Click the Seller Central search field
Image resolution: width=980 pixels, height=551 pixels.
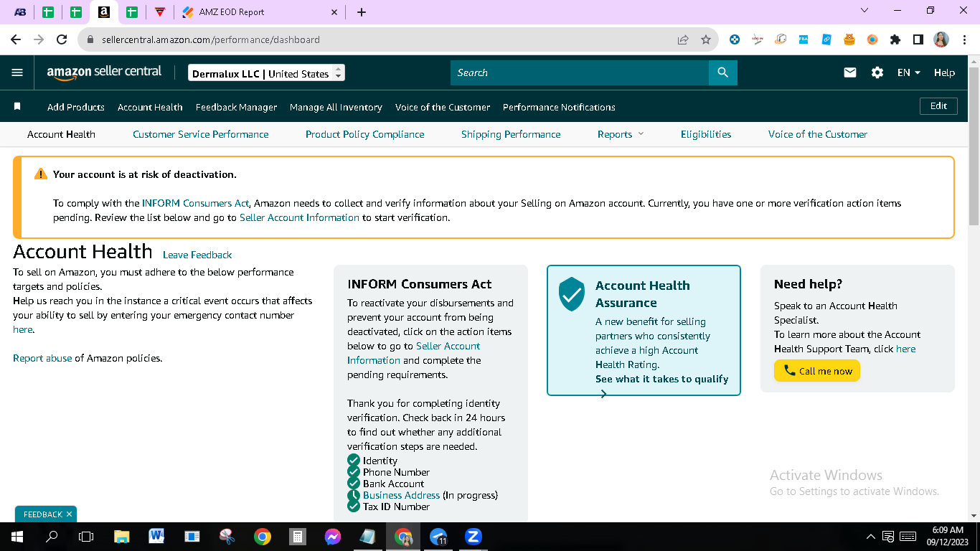click(x=580, y=72)
